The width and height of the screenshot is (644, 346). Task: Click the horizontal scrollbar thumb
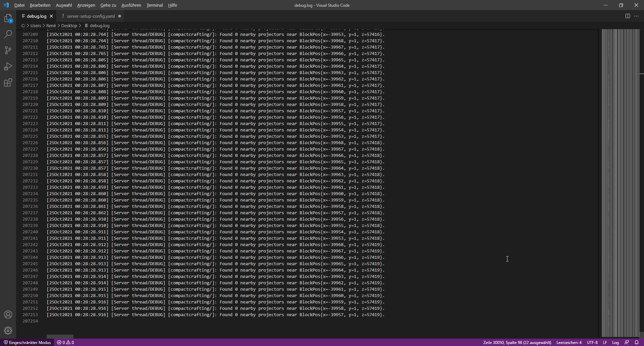pos(60,336)
